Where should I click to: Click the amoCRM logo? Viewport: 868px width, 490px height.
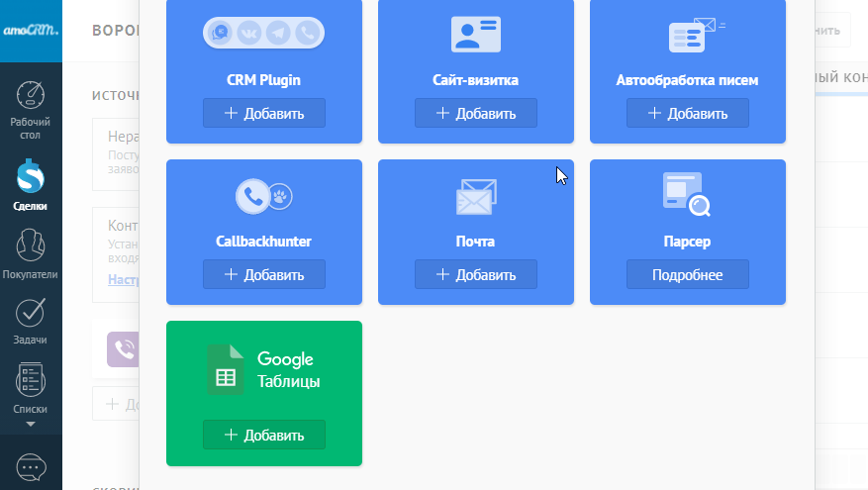31,30
